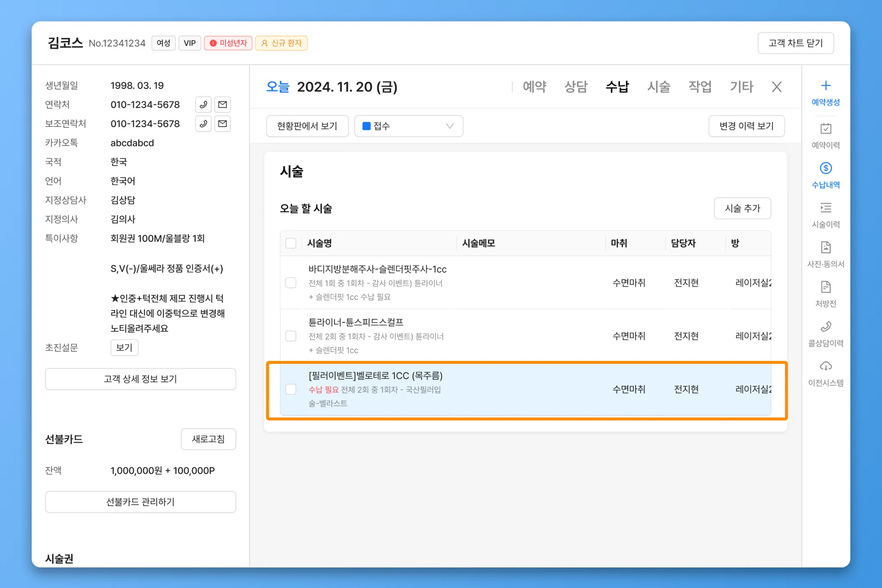Switch to the 예약 tab
Image resolution: width=882 pixels, height=588 pixels.
pyautogui.click(x=534, y=87)
